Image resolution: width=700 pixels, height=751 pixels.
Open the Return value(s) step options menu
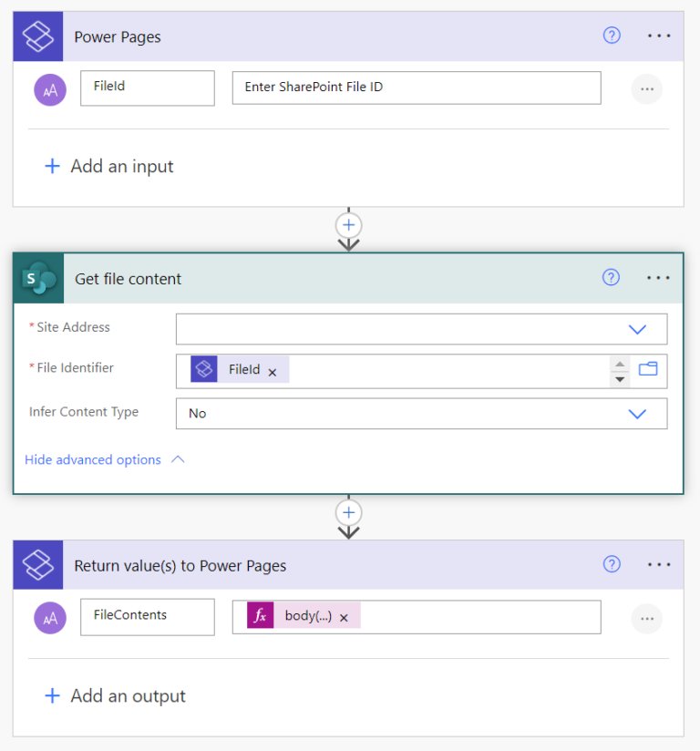click(659, 564)
